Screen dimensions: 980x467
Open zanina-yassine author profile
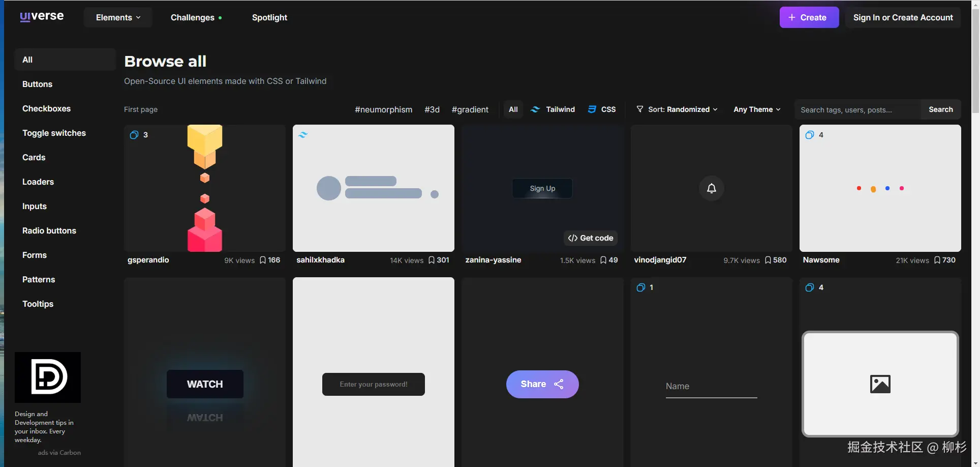click(x=494, y=260)
